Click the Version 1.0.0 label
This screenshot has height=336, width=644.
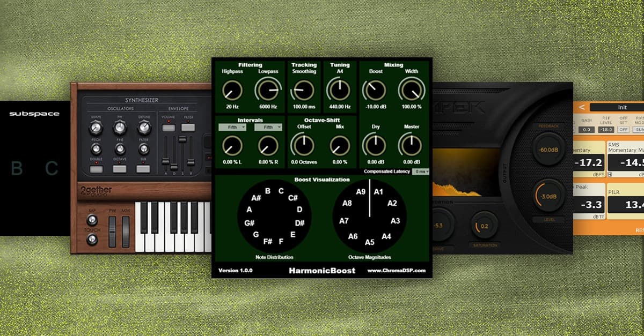pyautogui.click(x=235, y=271)
